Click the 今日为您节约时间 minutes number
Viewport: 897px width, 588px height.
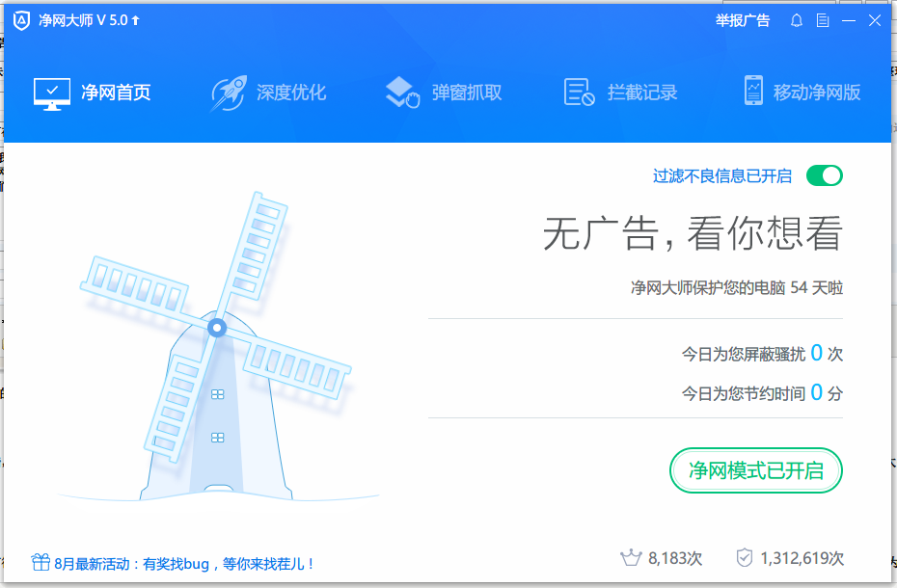(816, 392)
